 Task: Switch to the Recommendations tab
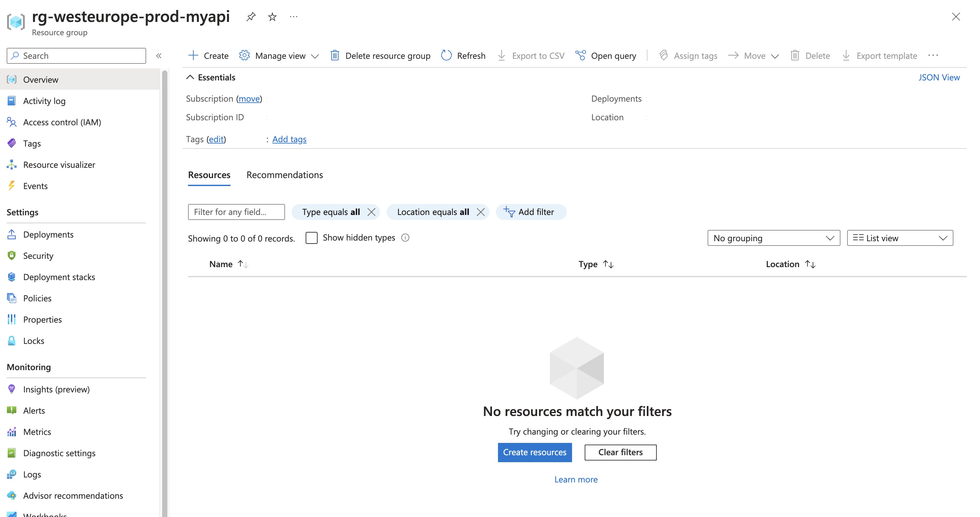[284, 175]
